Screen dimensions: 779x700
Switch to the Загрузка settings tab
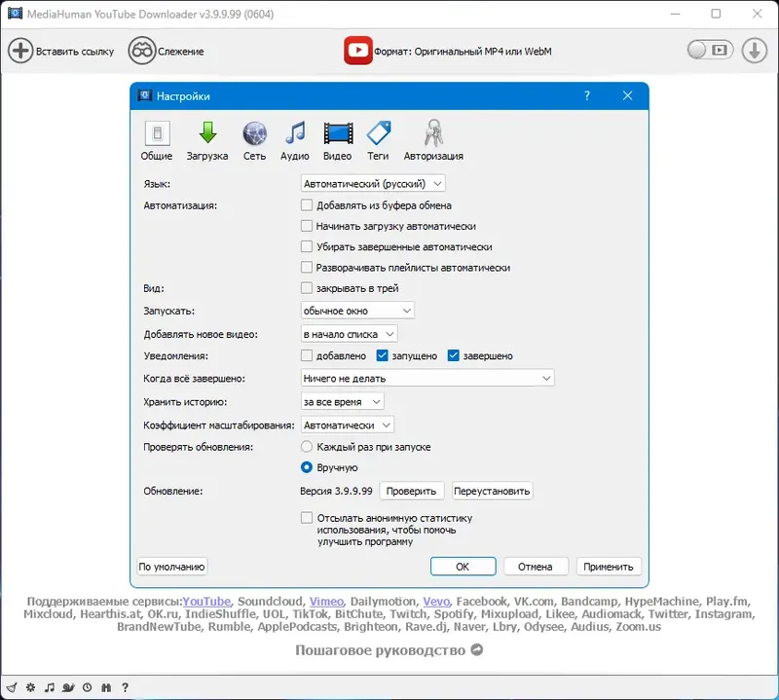pyautogui.click(x=207, y=141)
